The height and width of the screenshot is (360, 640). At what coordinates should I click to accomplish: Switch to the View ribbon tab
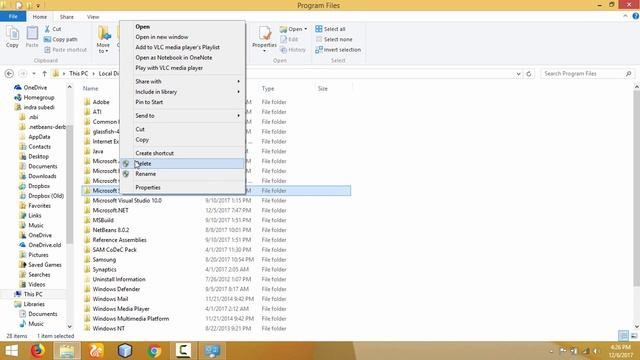pos(93,17)
